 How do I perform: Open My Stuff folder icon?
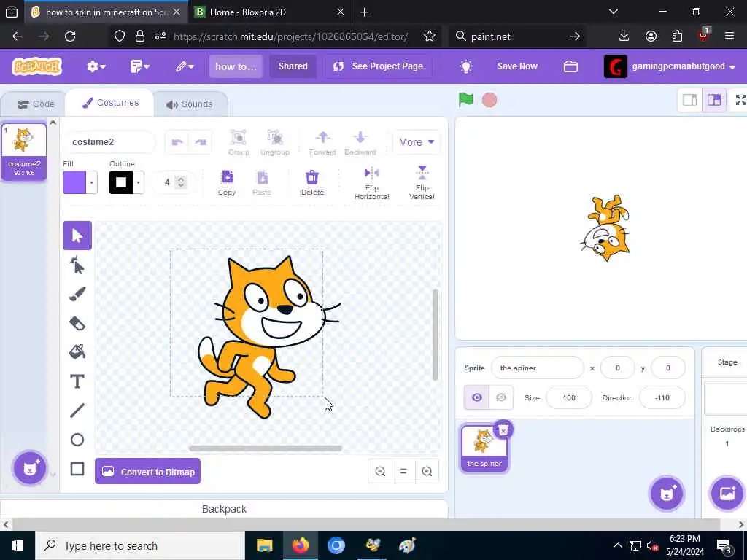(x=570, y=66)
